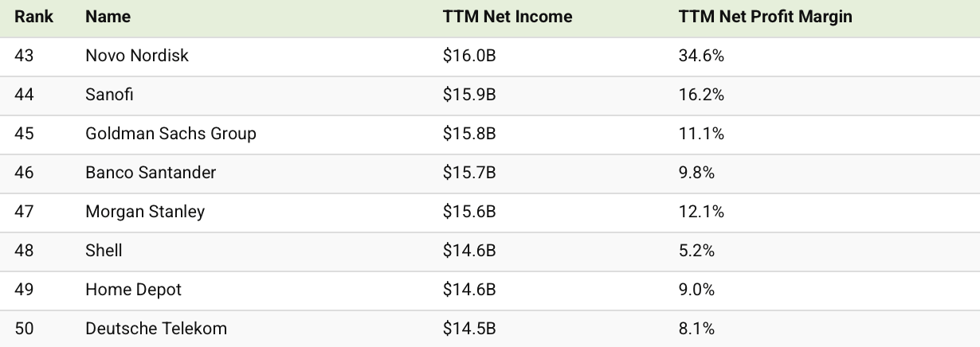Viewport: 980px width, 347px height.
Task: Click Home Depot's 9.0% margin cell
Action: click(696, 290)
